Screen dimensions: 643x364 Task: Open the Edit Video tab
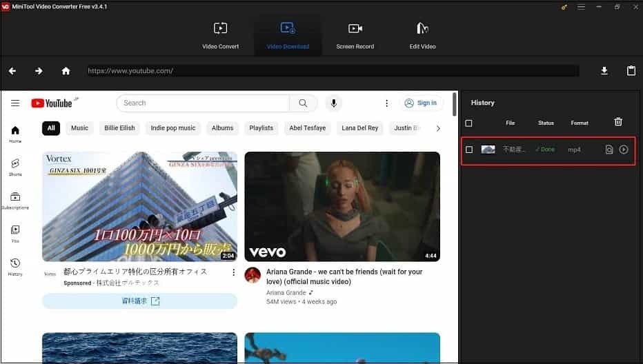click(x=422, y=35)
